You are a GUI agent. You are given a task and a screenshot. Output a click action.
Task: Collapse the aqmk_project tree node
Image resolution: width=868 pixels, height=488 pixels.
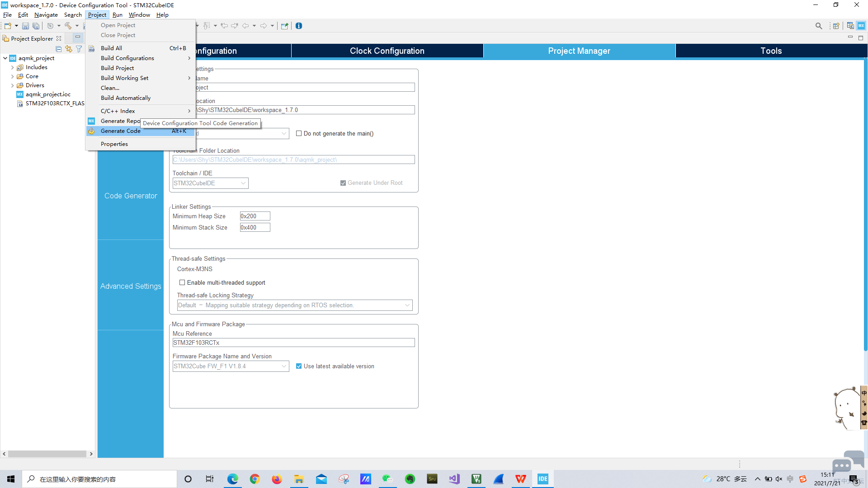(5, 58)
